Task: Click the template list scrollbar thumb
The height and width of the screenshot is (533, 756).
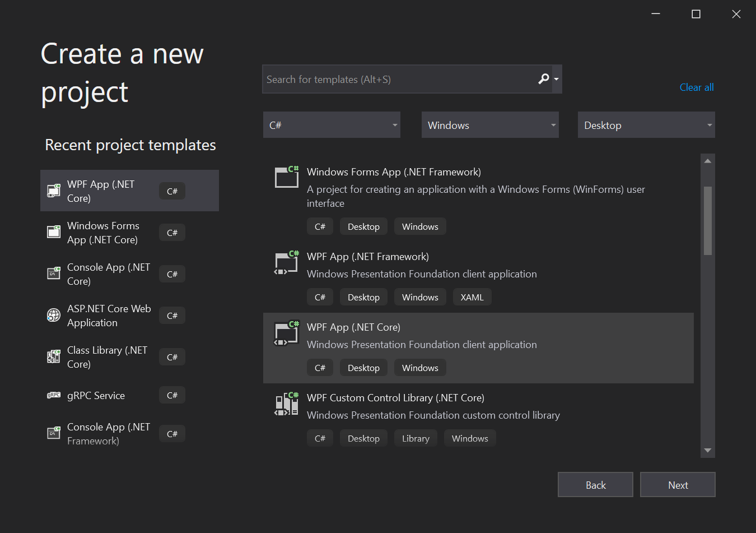Action: pos(708,221)
